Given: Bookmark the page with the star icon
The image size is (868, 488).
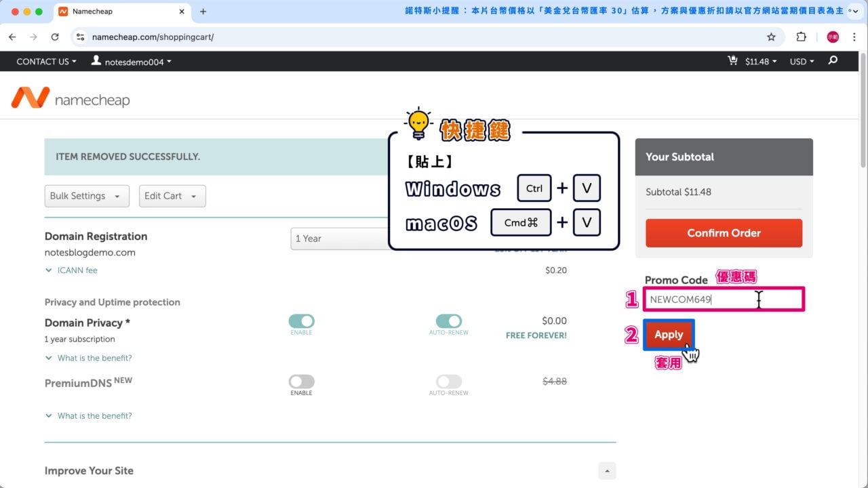Looking at the screenshot, I should (772, 37).
